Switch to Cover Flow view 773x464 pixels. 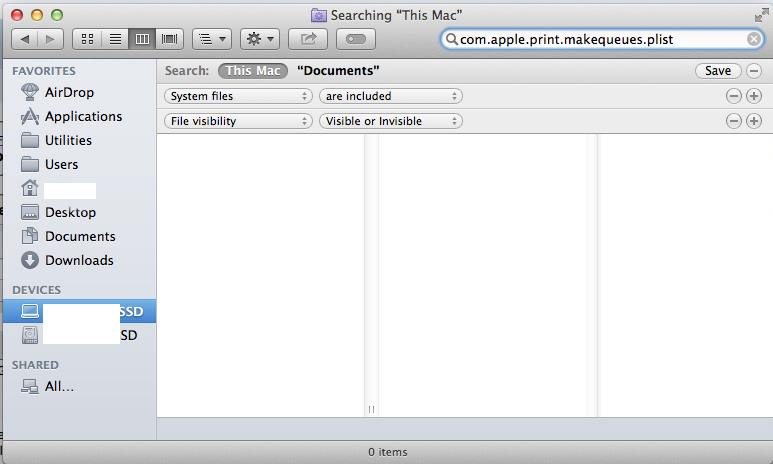(x=170, y=39)
